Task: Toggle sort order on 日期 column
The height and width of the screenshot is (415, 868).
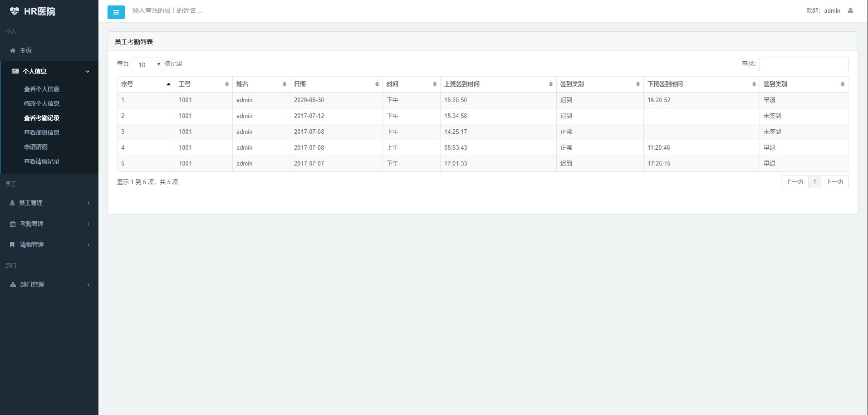Action: (x=377, y=84)
